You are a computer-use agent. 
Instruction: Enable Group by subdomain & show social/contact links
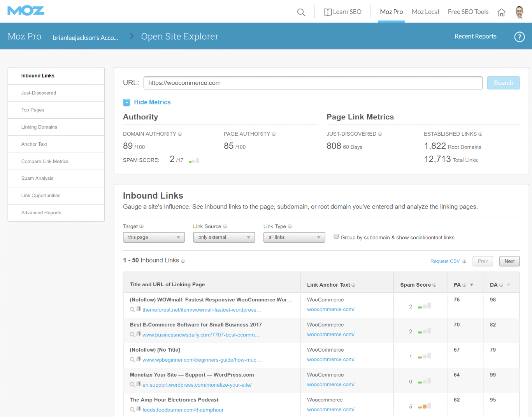336,236
